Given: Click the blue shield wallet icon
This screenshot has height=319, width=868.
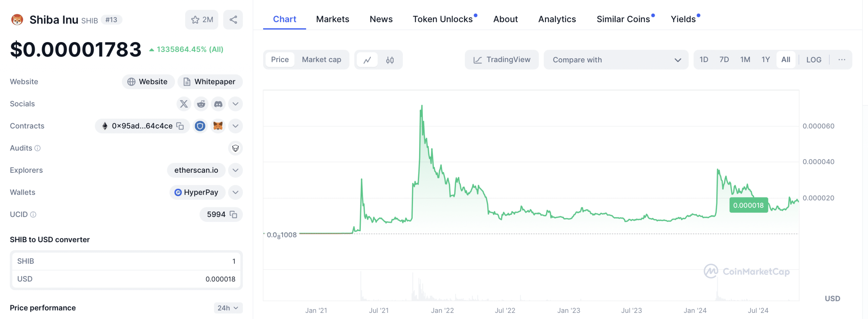Looking at the screenshot, I should click(x=200, y=126).
